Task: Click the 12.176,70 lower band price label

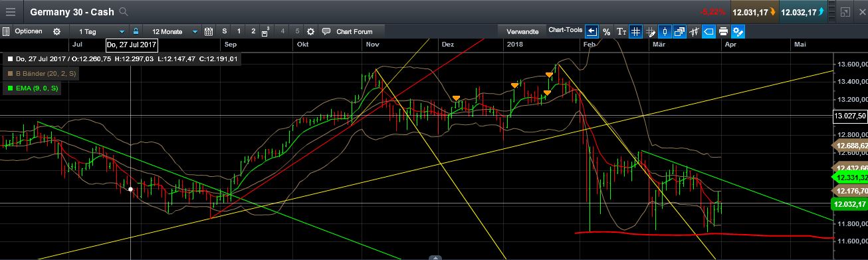Action: 851,190
